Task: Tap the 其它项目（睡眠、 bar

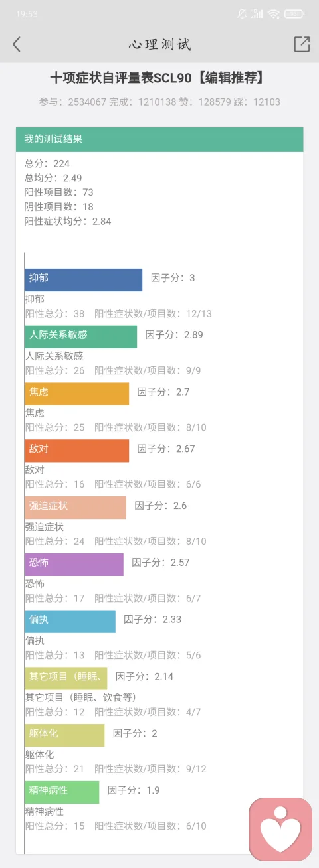Action: pyautogui.click(x=66, y=678)
